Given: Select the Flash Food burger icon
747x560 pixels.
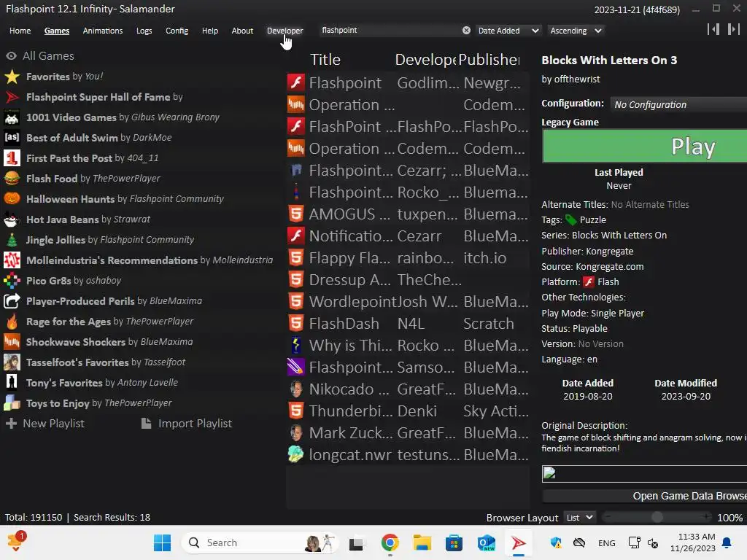Looking at the screenshot, I should [x=12, y=179].
